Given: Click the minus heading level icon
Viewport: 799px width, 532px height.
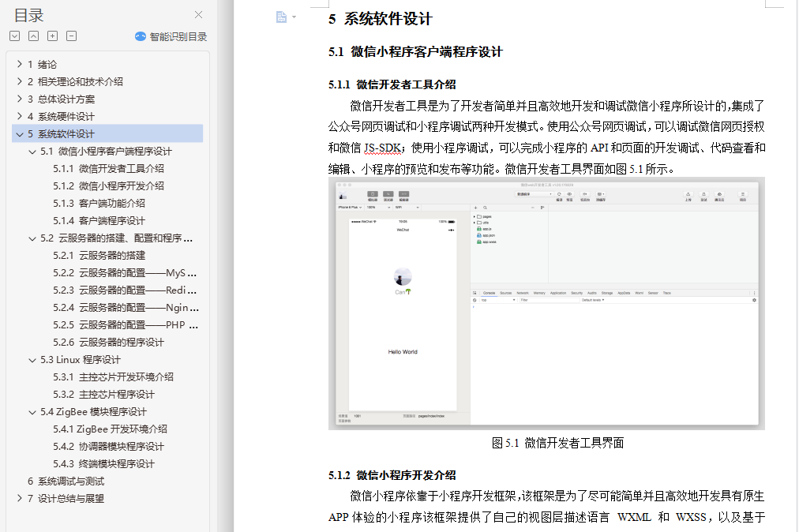Looking at the screenshot, I should (x=71, y=36).
